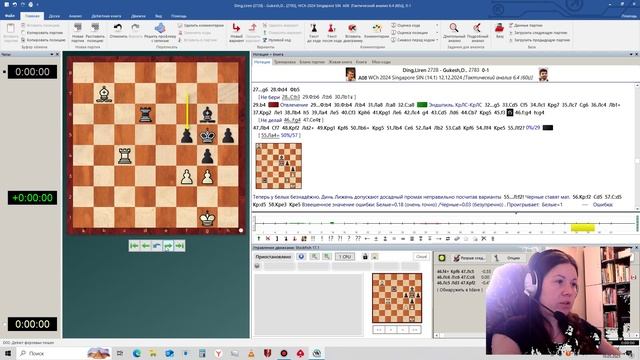Click the blue puzzle-piece ribbon icon
The height and width of the screenshot is (360, 640).
coord(160,28)
